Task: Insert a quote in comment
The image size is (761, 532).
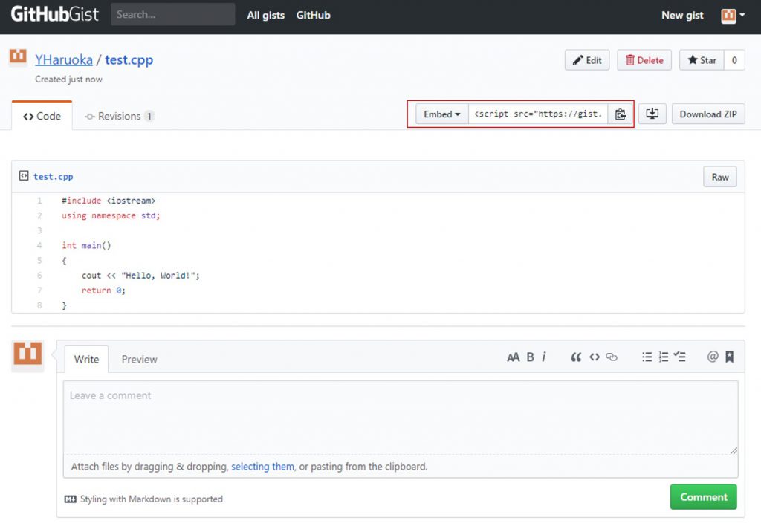Action: tap(576, 357)
